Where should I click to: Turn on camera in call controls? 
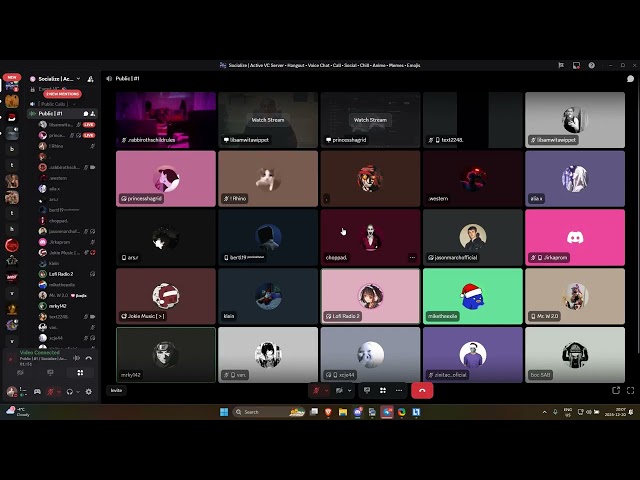(338, 390)
